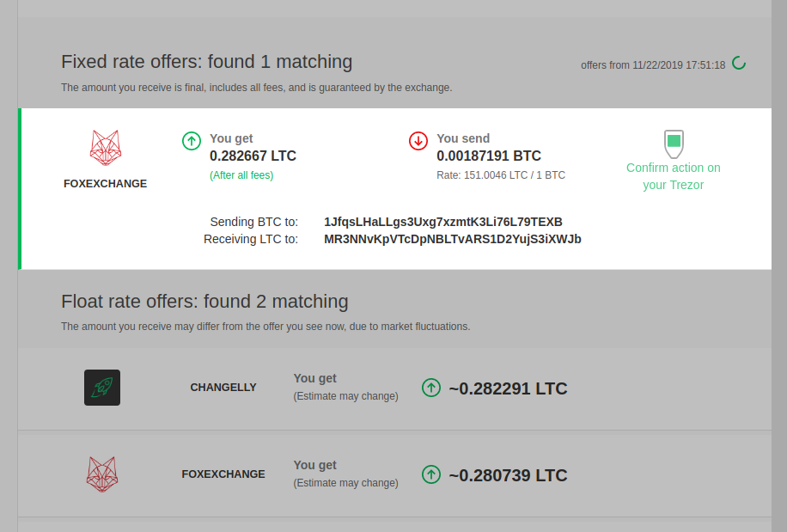
Task: Click the green up arrow beside 0.282667 LTC
Action: [192, 141]
